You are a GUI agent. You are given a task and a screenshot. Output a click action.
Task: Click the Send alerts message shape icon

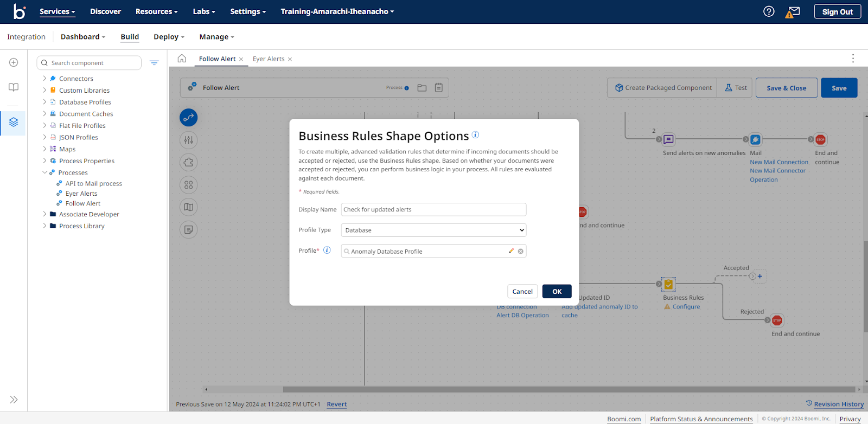click(x=668, y=139)
